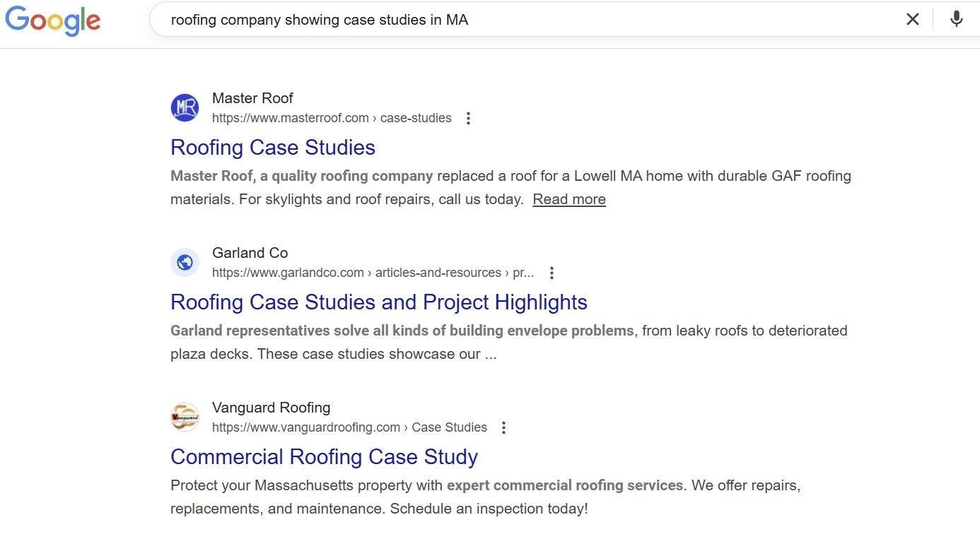This screenshot has height=539, width=980.
Task: Click the Garland Co site name
Action: point(250,253)
